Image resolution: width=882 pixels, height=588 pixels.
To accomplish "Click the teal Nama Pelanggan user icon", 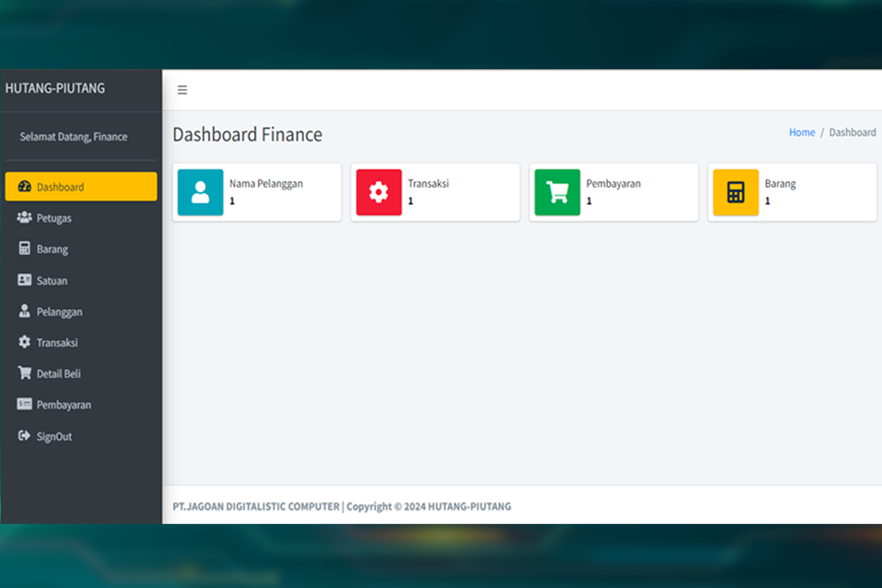I will [x=200, y=193].
